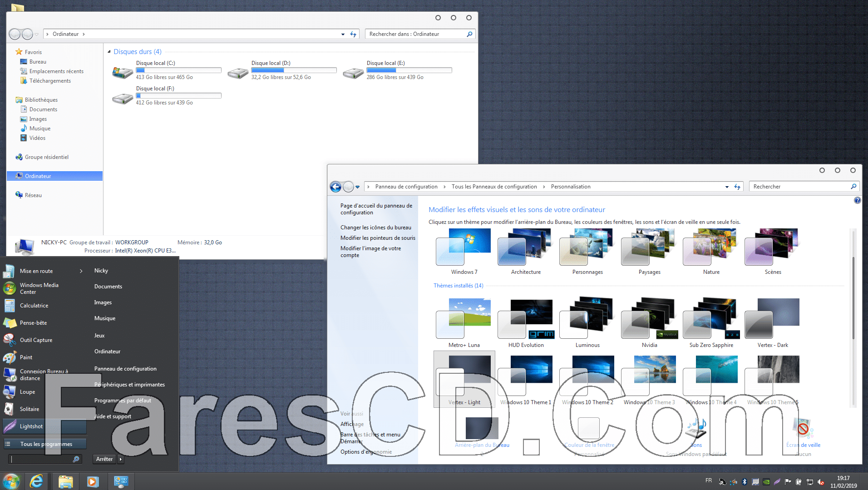
Task: Open Page d'accueil du panneau de configuration
Action: 376,209
